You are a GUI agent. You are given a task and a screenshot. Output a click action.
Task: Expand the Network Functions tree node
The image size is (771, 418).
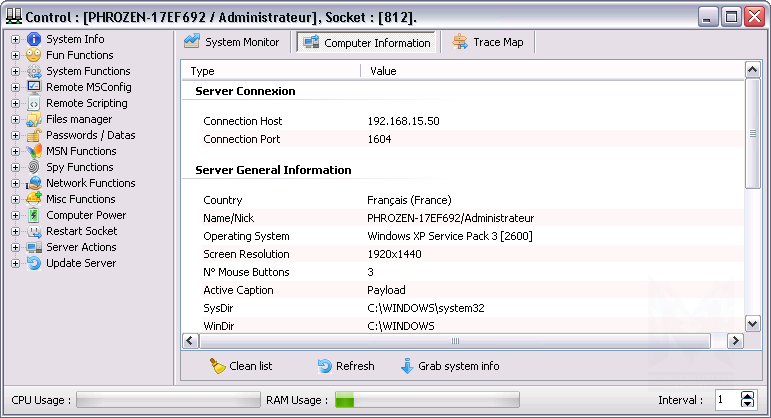click(x=15, y=183)
